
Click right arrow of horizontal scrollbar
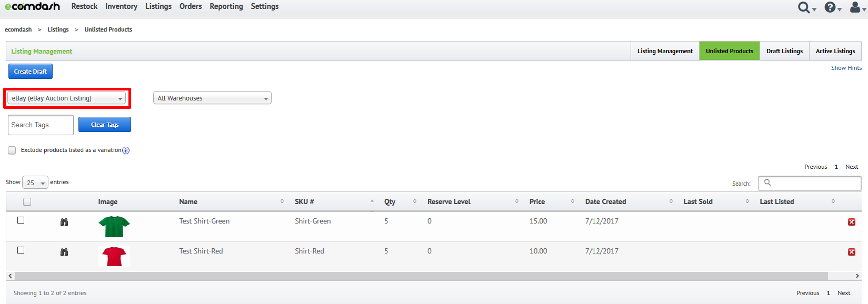[857, 276]
